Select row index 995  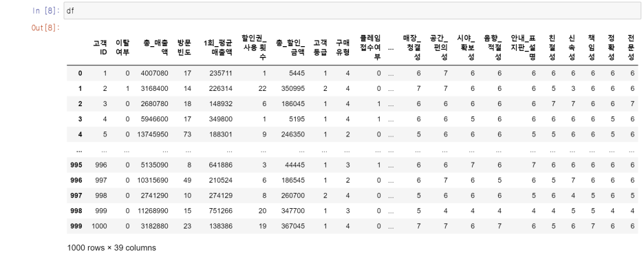tap(76, 165)
